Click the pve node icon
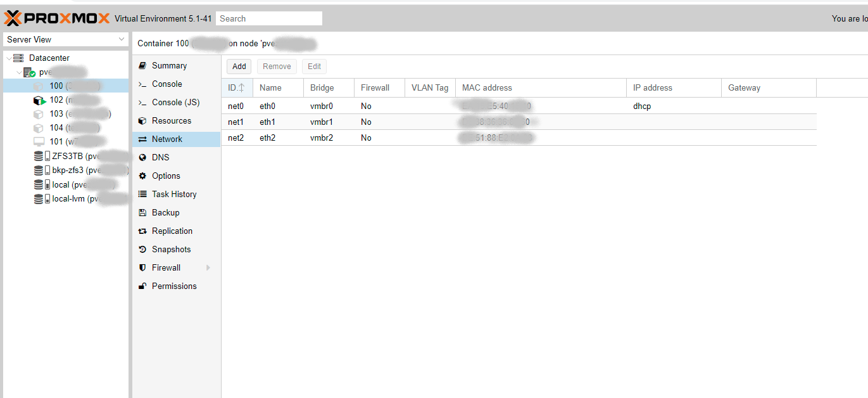The image size is (868, 398). click(x=28, y=72)
